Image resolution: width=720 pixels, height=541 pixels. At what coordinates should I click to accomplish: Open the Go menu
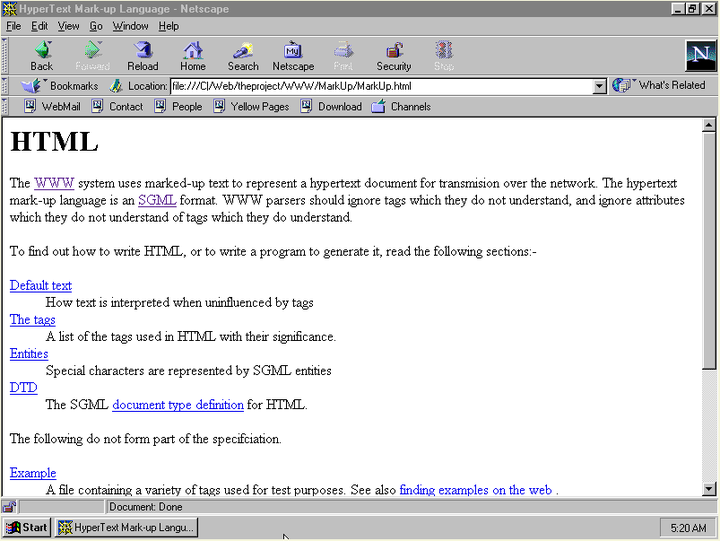[x=96, y=26]
